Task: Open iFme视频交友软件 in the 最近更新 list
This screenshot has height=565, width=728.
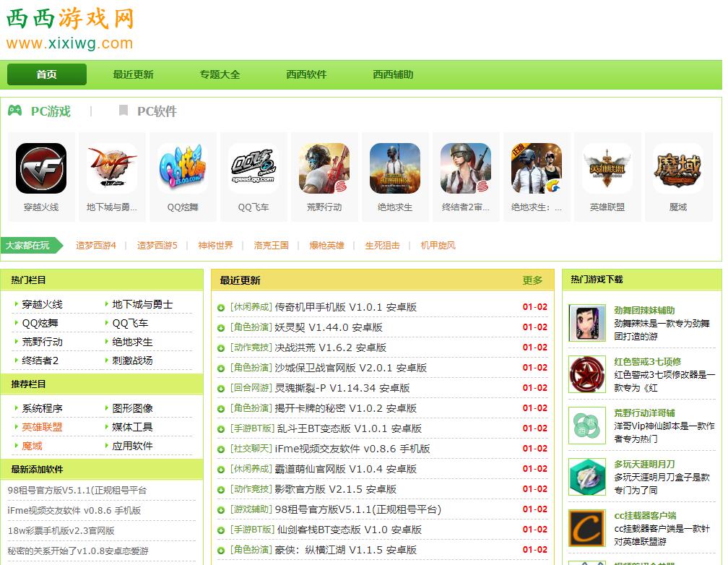Action: pyautogui.click(x=352, y=449)
